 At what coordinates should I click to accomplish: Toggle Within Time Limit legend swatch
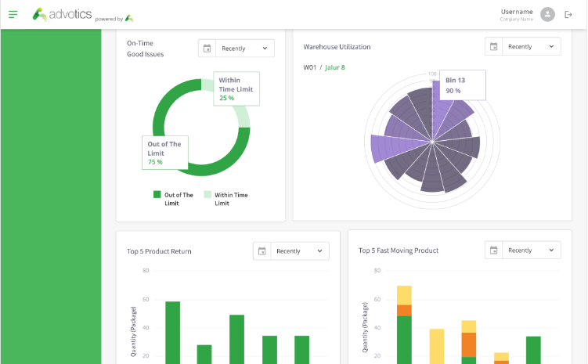[207, 194]
